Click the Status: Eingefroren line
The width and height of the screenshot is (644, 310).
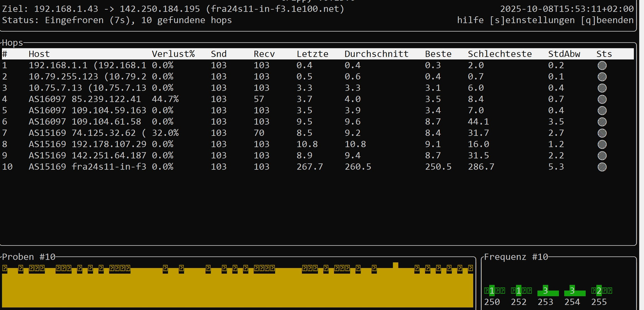(x=117, y=20)
